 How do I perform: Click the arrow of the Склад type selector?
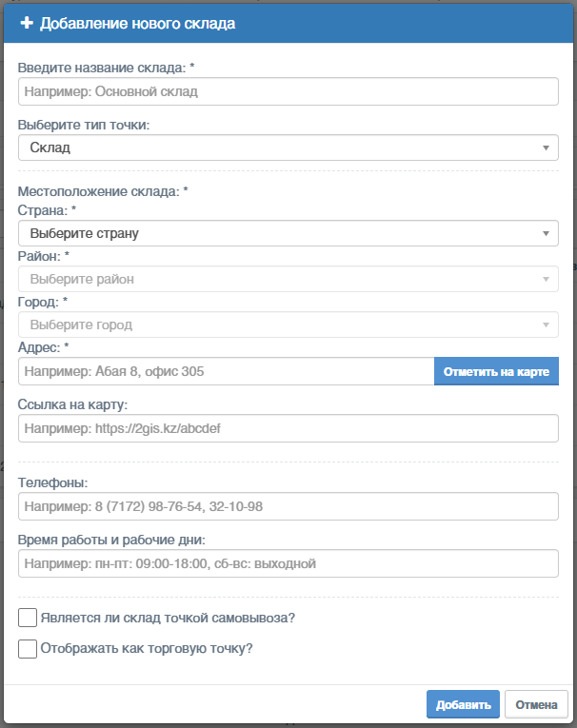click(x=546, y=148)
